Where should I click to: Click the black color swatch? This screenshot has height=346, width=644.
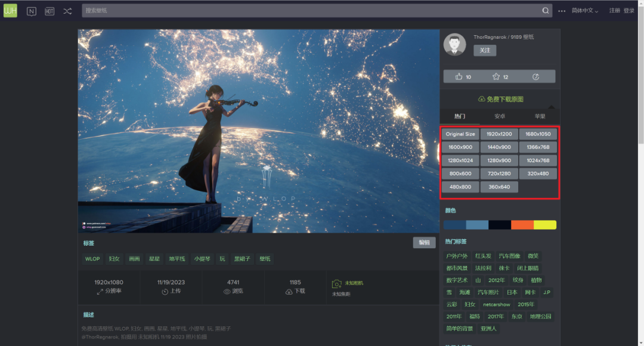coord(500,225)
